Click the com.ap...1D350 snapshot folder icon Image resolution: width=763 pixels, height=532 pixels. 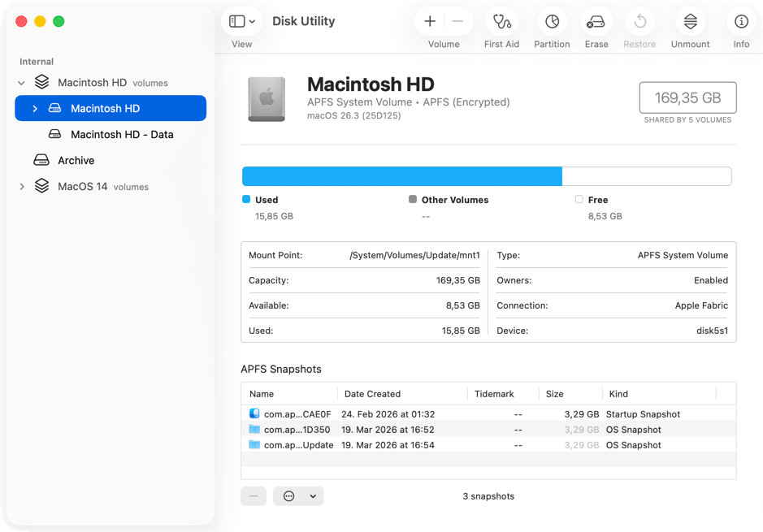click(254, 429)
